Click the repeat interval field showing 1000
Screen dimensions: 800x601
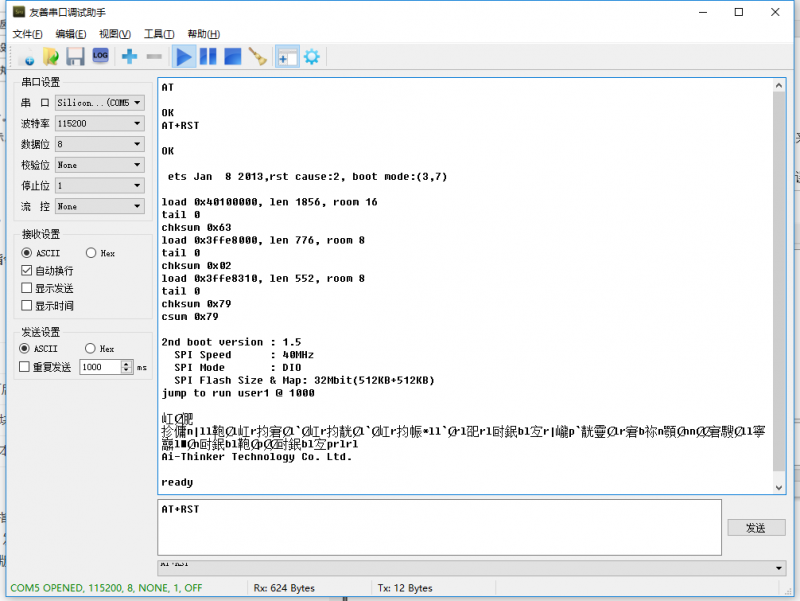pos(100,367)
